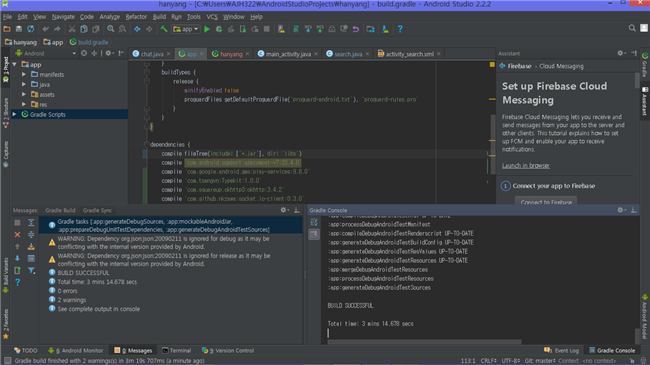The height and width of the screenshot is (365, 650).
Task: Click hanyang breadcrumb in navigation bar
Action: (x=21, y=42)
